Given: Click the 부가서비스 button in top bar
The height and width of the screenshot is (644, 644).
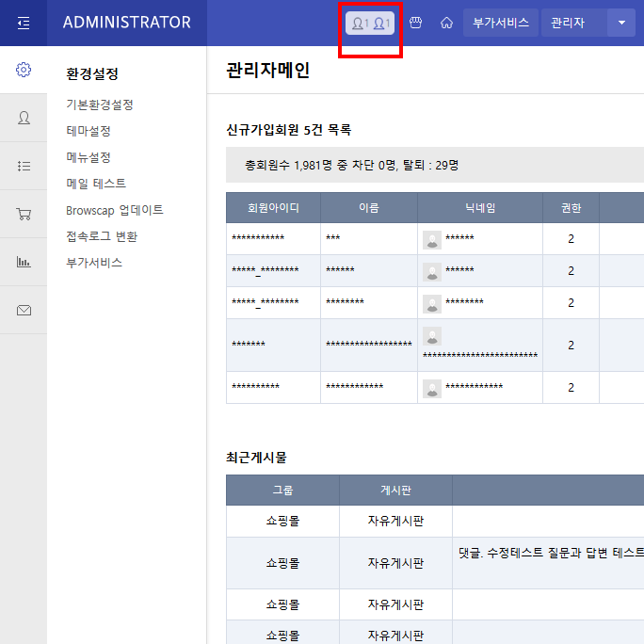Looking at the screenshot, I should pyautogui.click(x=500, y=23).
